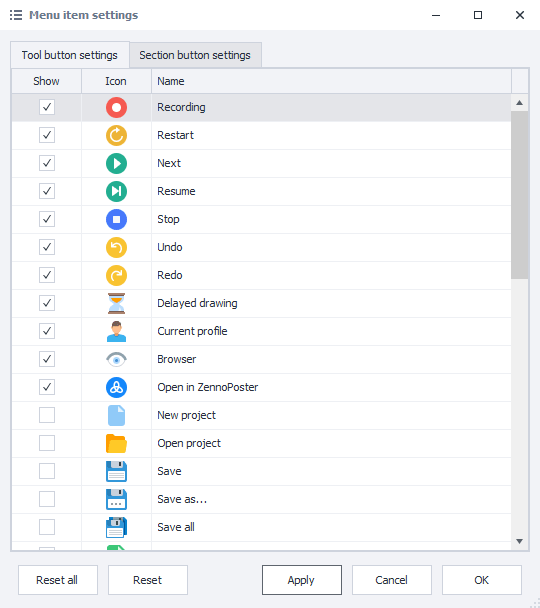Click the scrollbar up arrow
Image resolution: width=540 pixels, height=608 pixels.
coord(519,103)
